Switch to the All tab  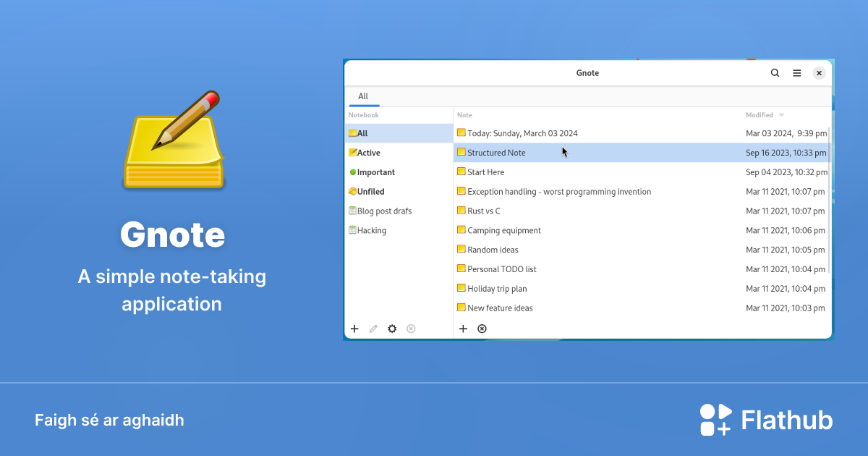363,96
